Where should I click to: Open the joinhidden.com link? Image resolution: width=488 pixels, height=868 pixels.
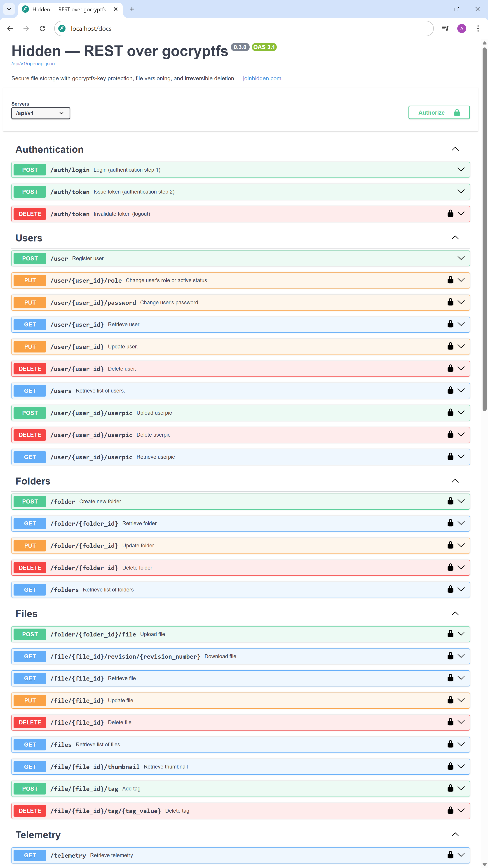pyautogui.click(x=262, y=78)
